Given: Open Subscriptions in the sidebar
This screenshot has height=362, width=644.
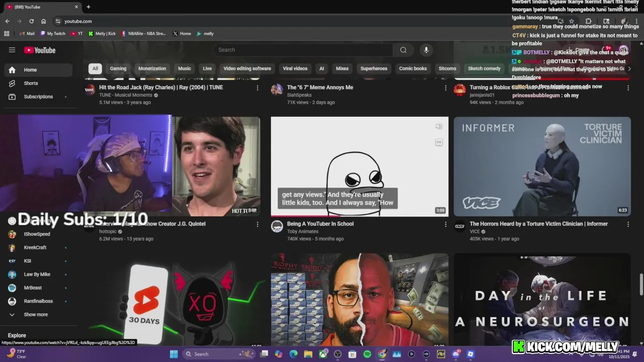Looking at the screenshot, I should [38, 97].
